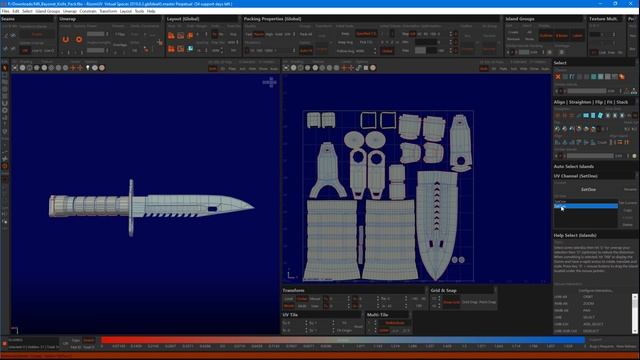Click orange Labels button in Island Groups
This screenshot has height=360, width=640.
tap(577, 36)
